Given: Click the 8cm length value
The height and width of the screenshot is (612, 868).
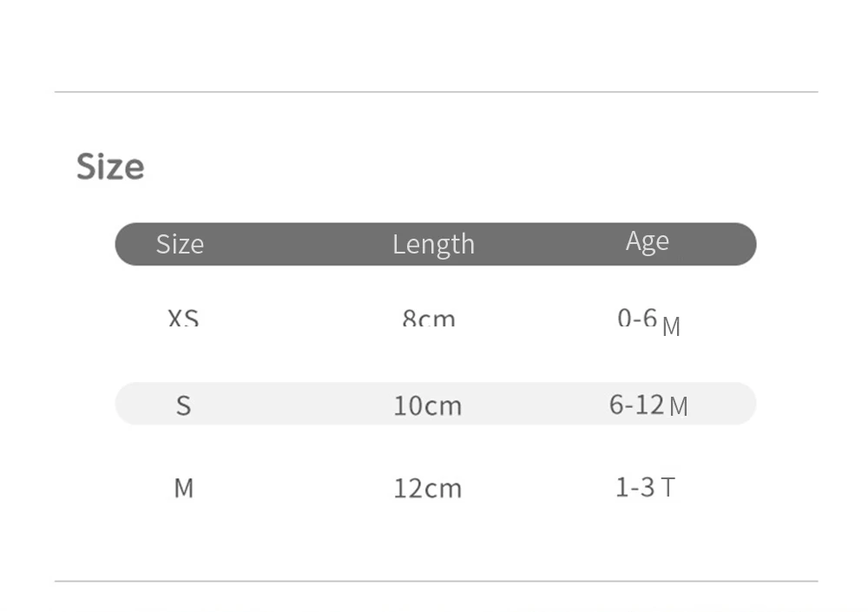Looking at the screenshot, I should [429, 318].
